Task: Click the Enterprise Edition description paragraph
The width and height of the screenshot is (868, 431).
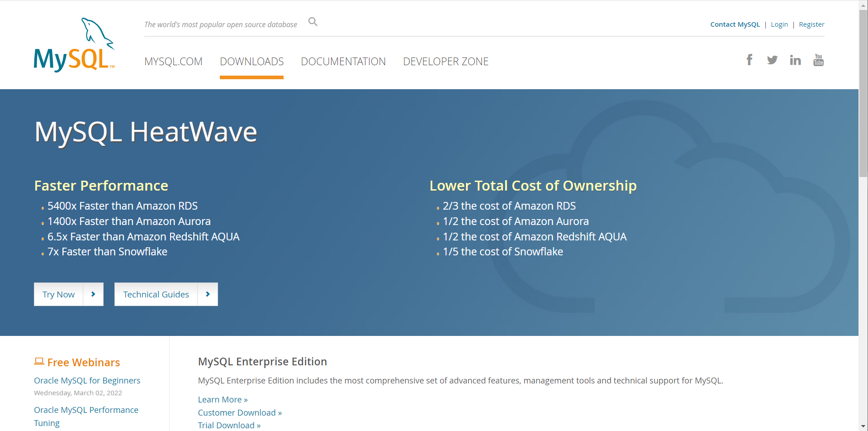Action: [460, 381]
